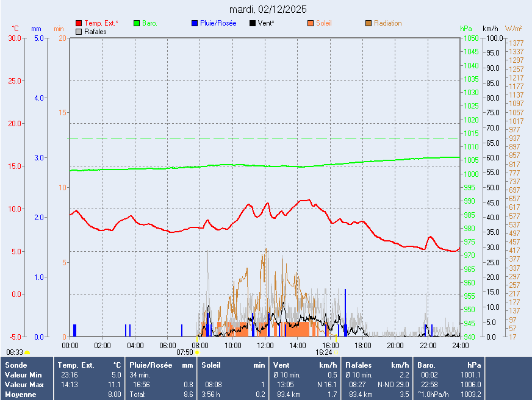Click the Baro. column header in table
The width and height of the screenshot is (532, 400).
(x=428, y=365)
